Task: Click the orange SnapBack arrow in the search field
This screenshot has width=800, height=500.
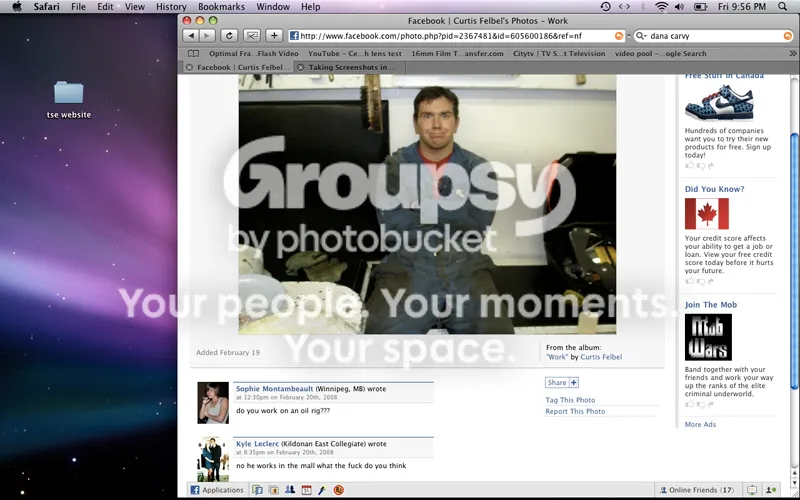Action: point(788,36)
